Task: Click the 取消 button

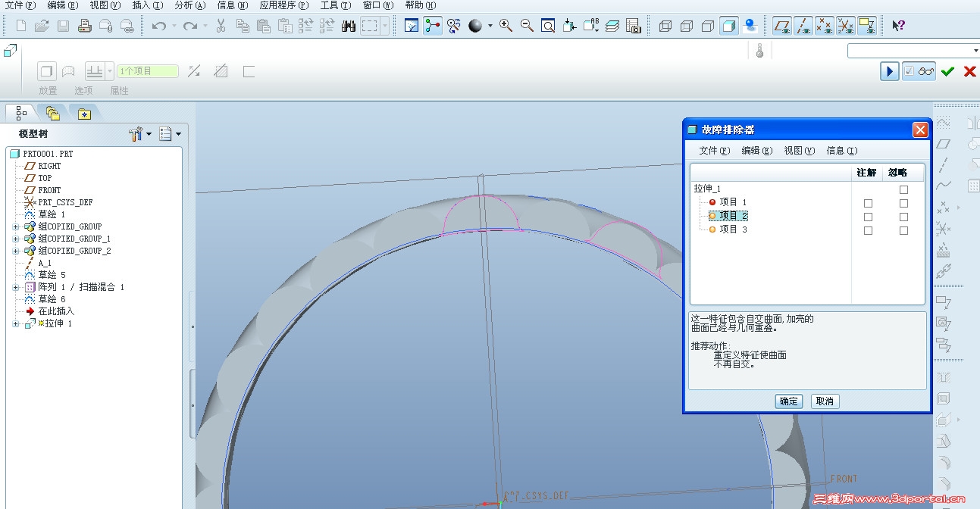Action: pos(825,401)
